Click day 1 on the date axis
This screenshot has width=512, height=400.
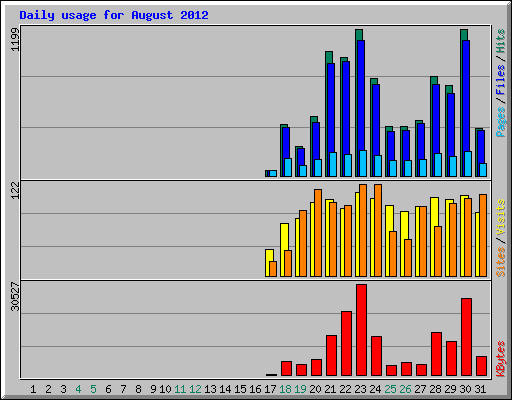pyautogui.click(x=33, y=389)
